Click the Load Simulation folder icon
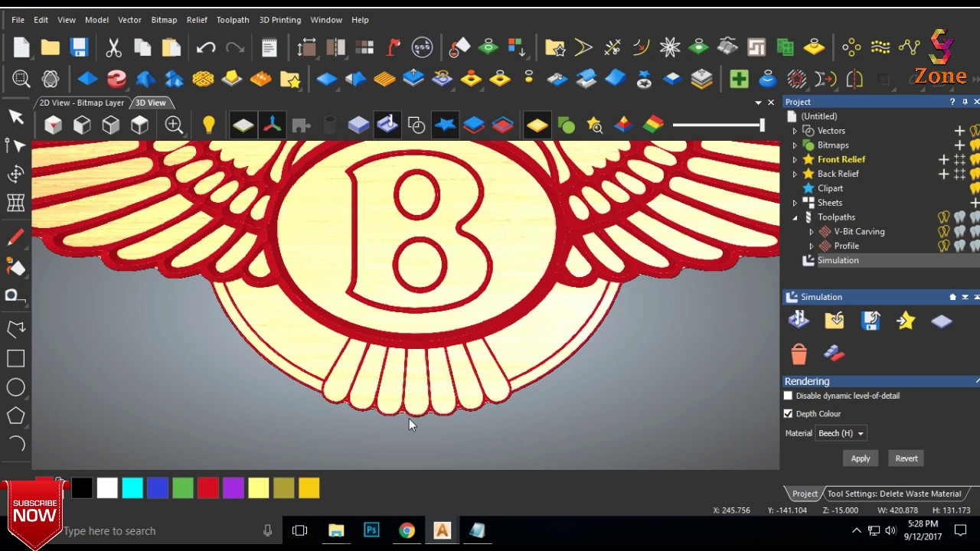The image size is (980, 551). coord(835,321)
